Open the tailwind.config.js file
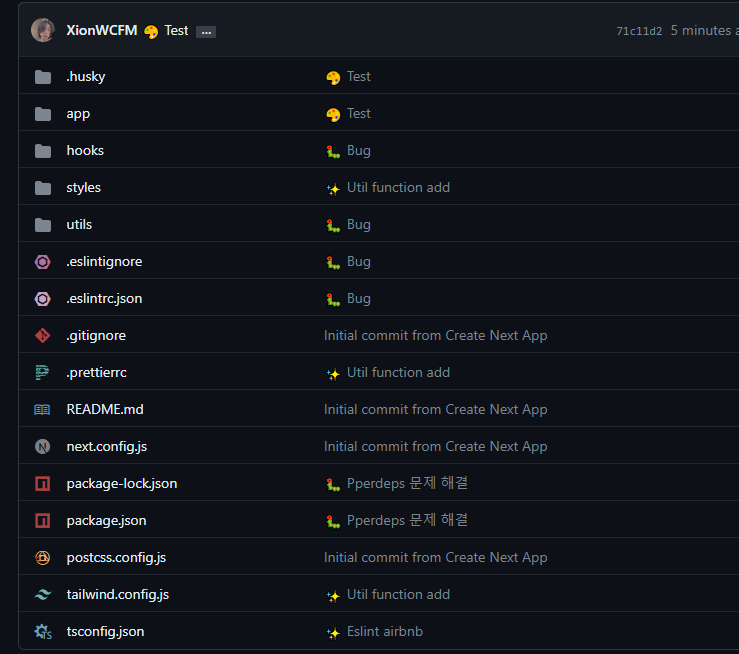The height and width of the screenshot is (654, 739). (118, 595)
